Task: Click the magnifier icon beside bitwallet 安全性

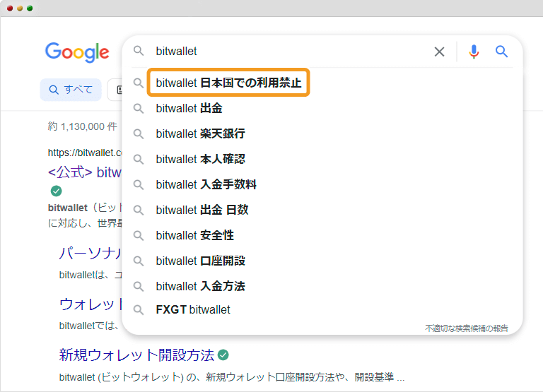Action: pos(139,236)
